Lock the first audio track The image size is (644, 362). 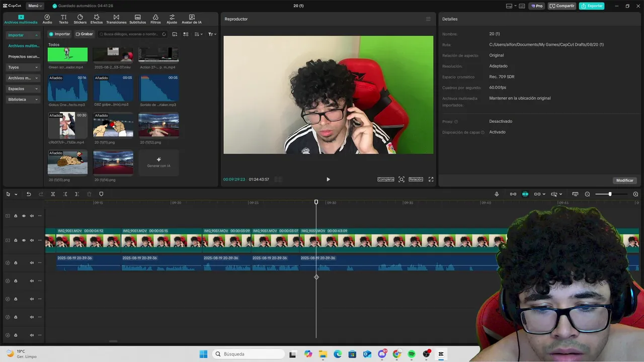(x=16, y=263)
